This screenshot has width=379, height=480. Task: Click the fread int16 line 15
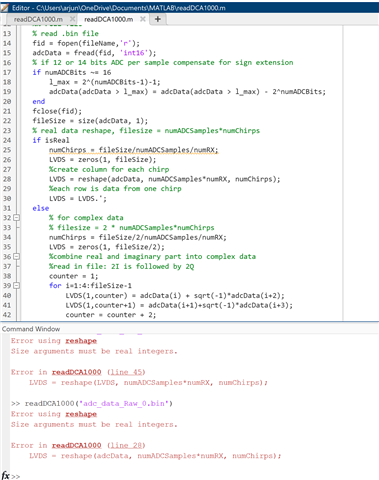pos(94,53)
